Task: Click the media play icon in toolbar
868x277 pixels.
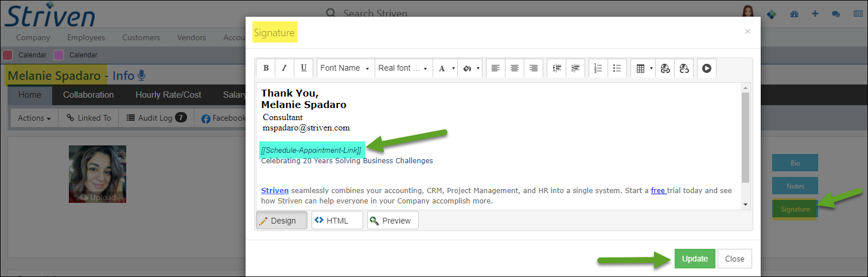Action: (x=707, y=68)
